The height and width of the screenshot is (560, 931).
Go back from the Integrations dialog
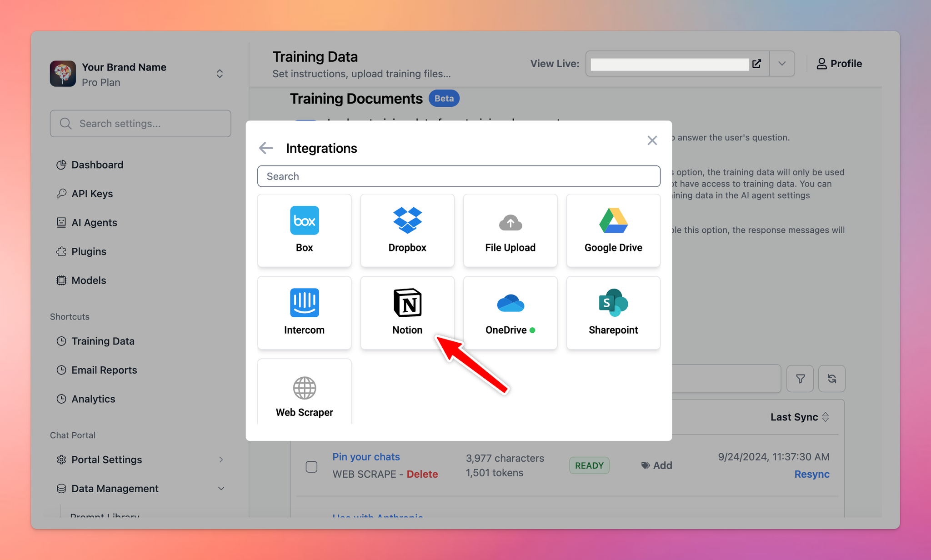266,148
